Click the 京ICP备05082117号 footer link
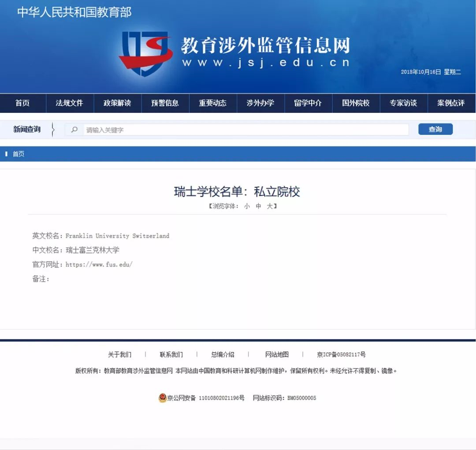This screenshot has width=476, height=450. pyautogui.click(x=341, y=354)
